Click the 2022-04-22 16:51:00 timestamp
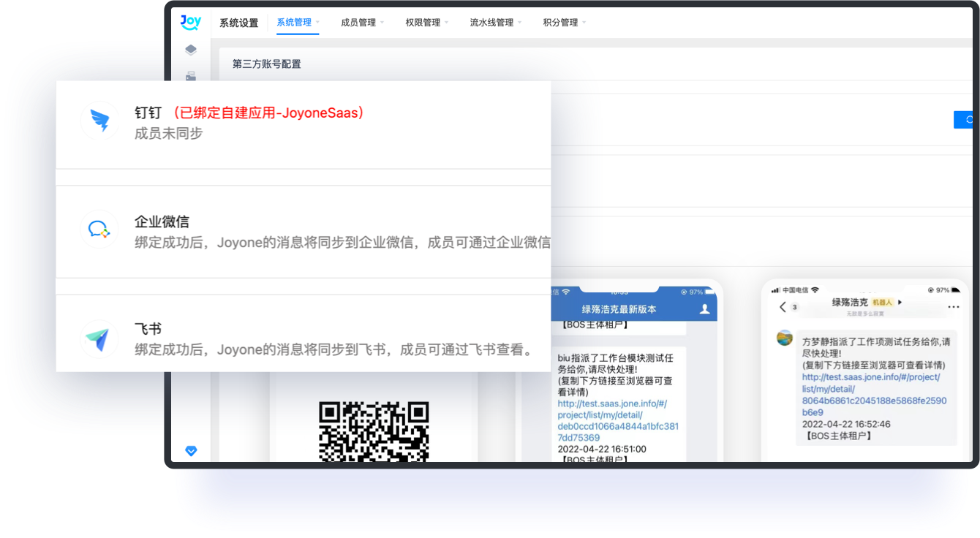 602,450
